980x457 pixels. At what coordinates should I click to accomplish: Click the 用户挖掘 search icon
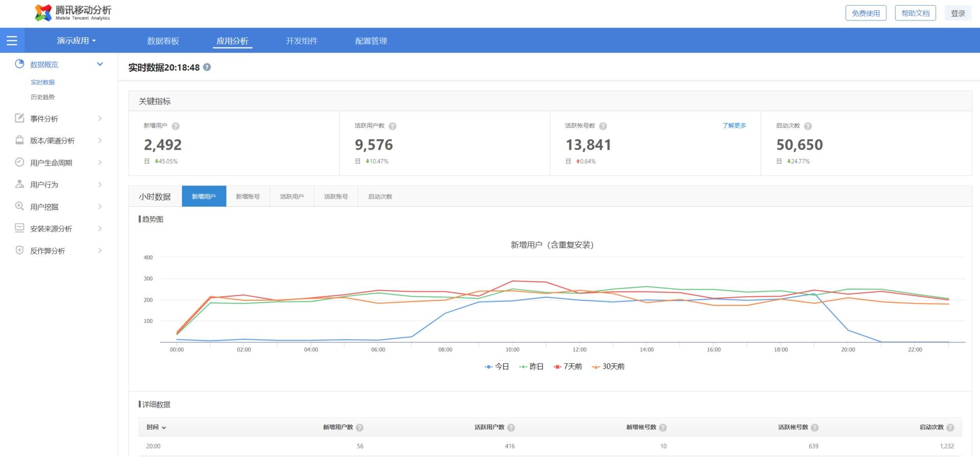tap(19, 206)
